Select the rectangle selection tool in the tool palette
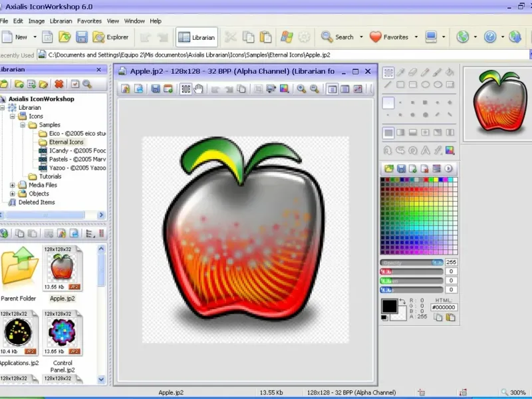The height and width of the screenshot is (399, 532). (388, 72)
